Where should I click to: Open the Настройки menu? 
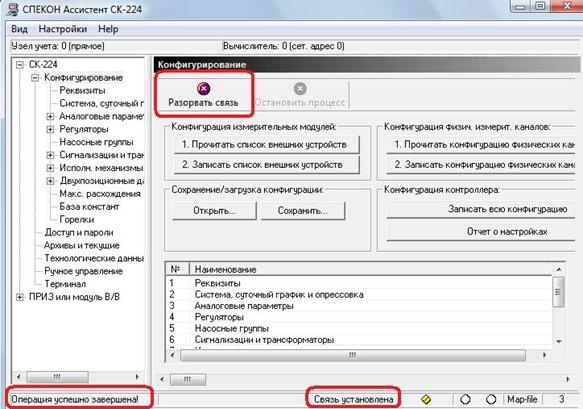[63, 29]
